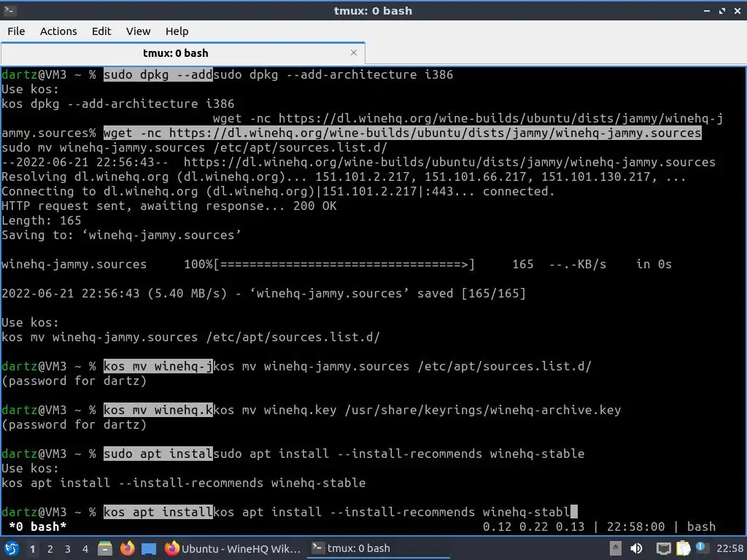Open the Lubuntu start menu
This screenshot has height=560, width=747.
point(12,548)
